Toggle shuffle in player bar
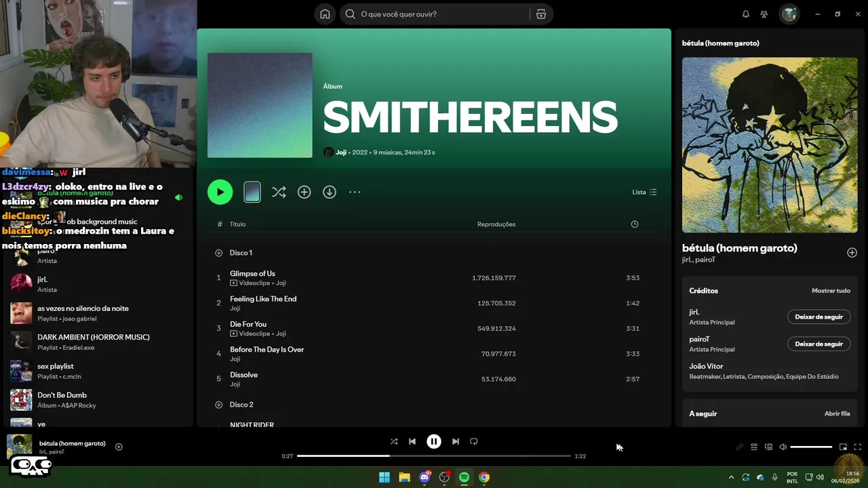868x488 pixels. (x=394, y=441)
